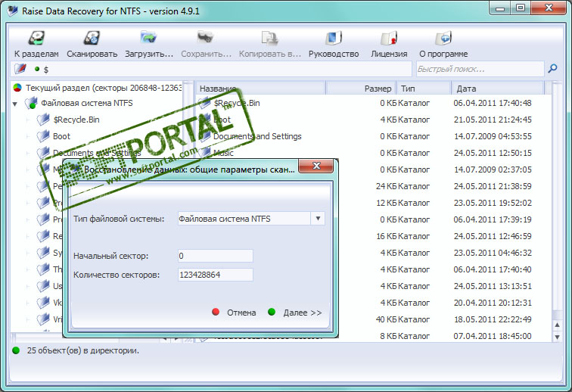Minimize the Raise Data Recovery window
Image resolution: width=572 pixels, height=392 pixels.
pyautogui.click(x=500, y=8)
